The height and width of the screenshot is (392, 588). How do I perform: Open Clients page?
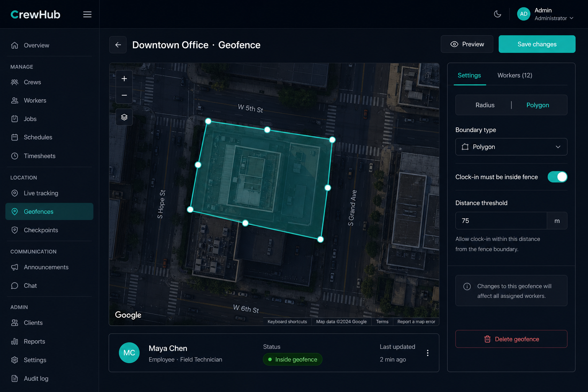click(49, 323)
